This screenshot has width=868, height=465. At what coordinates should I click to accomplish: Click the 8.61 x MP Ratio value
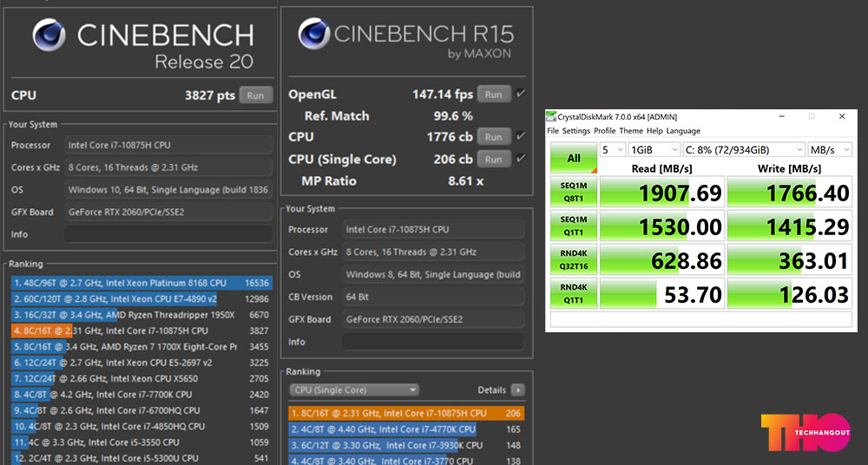(465, 181)
